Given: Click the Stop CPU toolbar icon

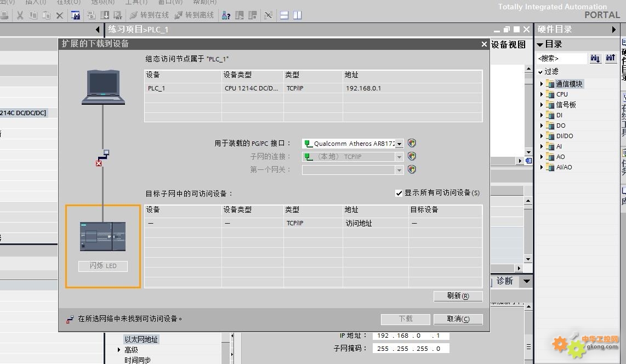Looking at the screenshot, I should click(x=252, y=15).
